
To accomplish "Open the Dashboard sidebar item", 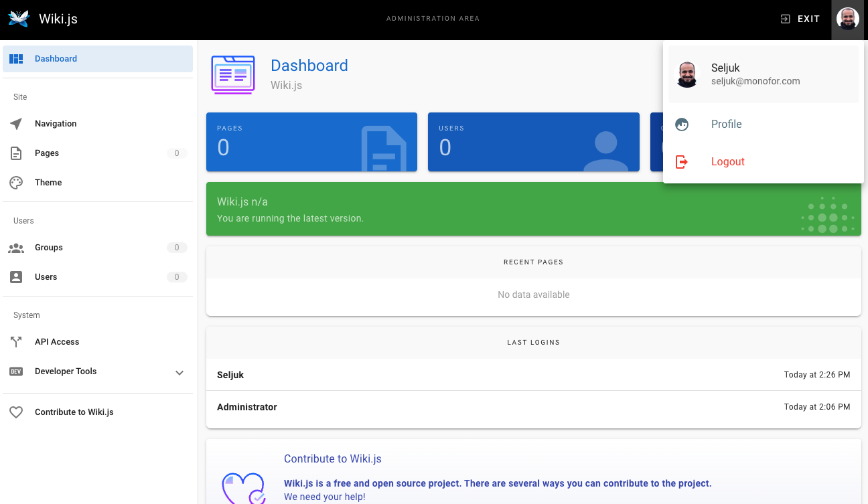I will (x=98, y=59).
